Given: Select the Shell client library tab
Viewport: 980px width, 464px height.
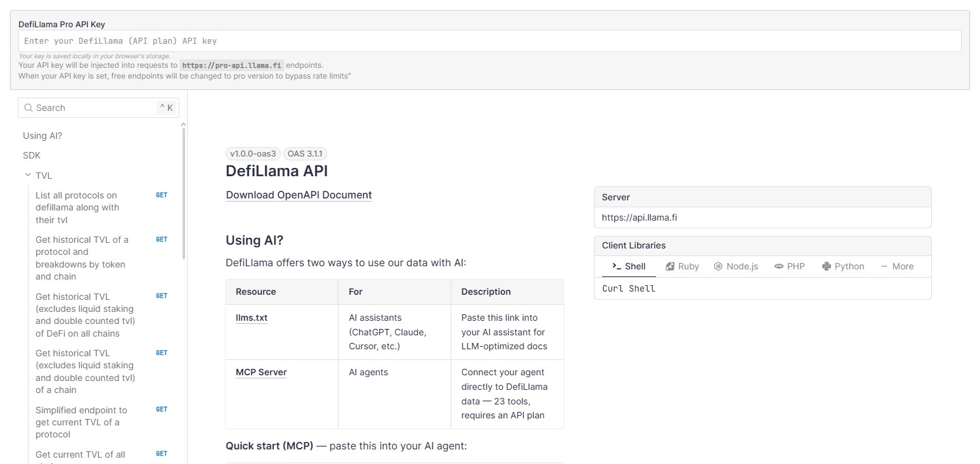Looking at the screenshot, I should tap(629, 266).
